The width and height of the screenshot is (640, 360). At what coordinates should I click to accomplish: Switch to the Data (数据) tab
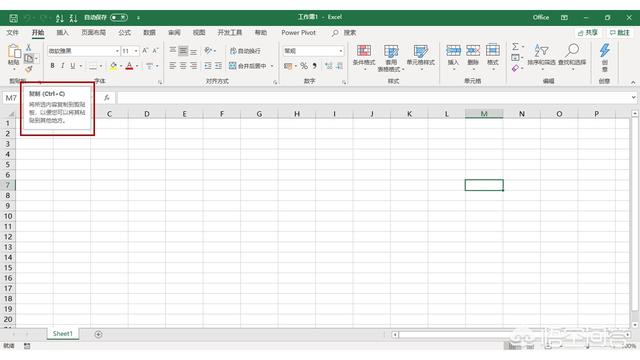149,33
